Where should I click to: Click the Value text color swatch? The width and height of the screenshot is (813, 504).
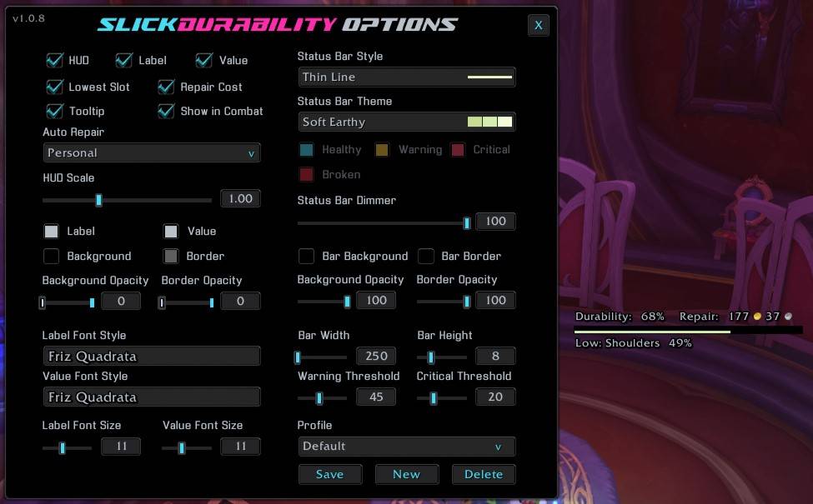pos(171,231)
